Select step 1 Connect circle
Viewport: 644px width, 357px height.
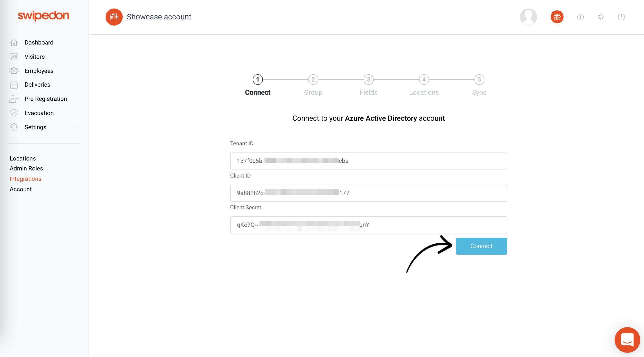[258, 80]
